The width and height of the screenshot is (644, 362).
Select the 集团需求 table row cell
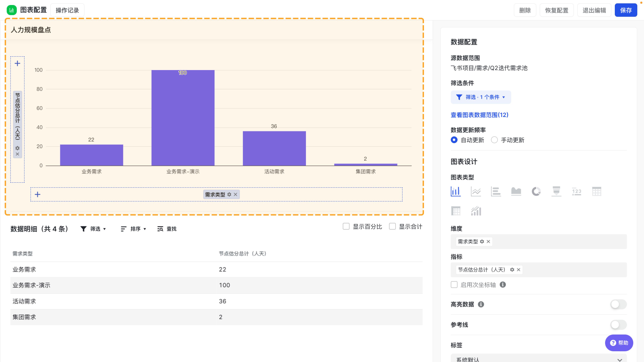[24, 317]
